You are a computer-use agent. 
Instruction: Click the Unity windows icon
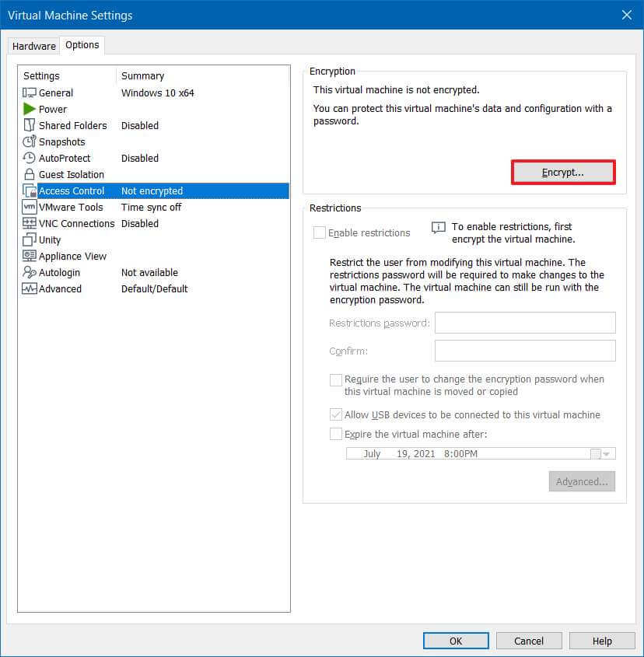tap(30, 239)
